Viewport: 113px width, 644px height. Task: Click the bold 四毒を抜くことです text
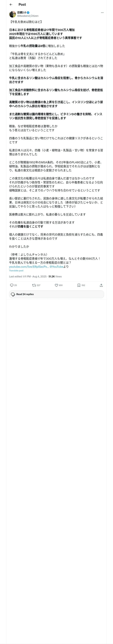30,226
